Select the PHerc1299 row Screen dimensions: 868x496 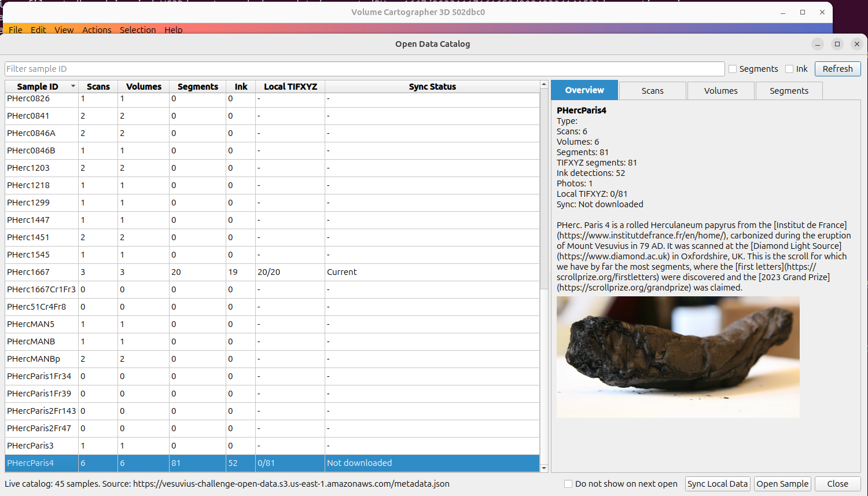point(273,203)
